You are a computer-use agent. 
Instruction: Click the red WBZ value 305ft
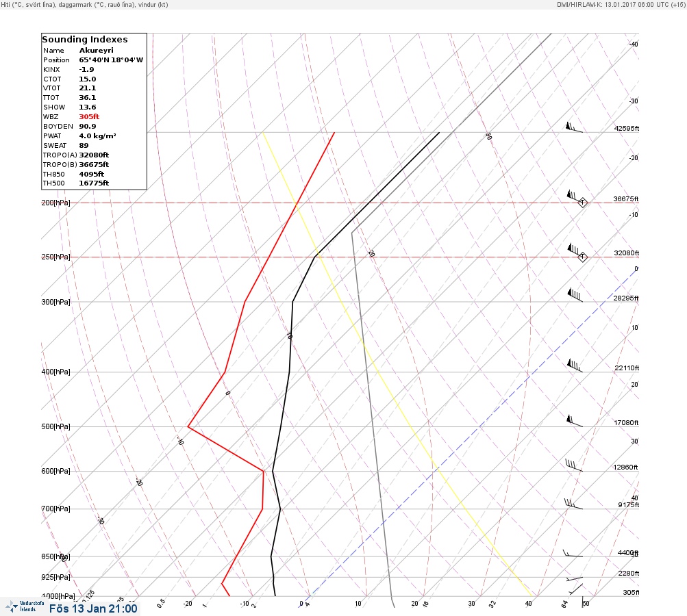pos(89,117)
